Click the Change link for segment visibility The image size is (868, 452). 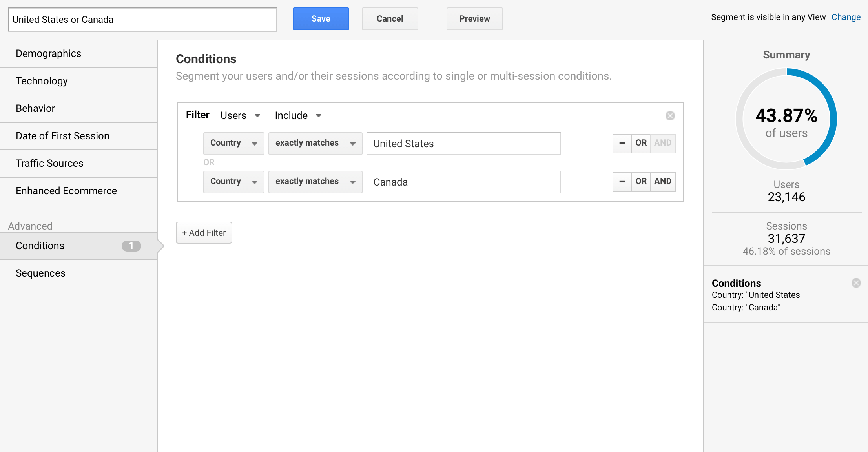(x=846, y=17)
